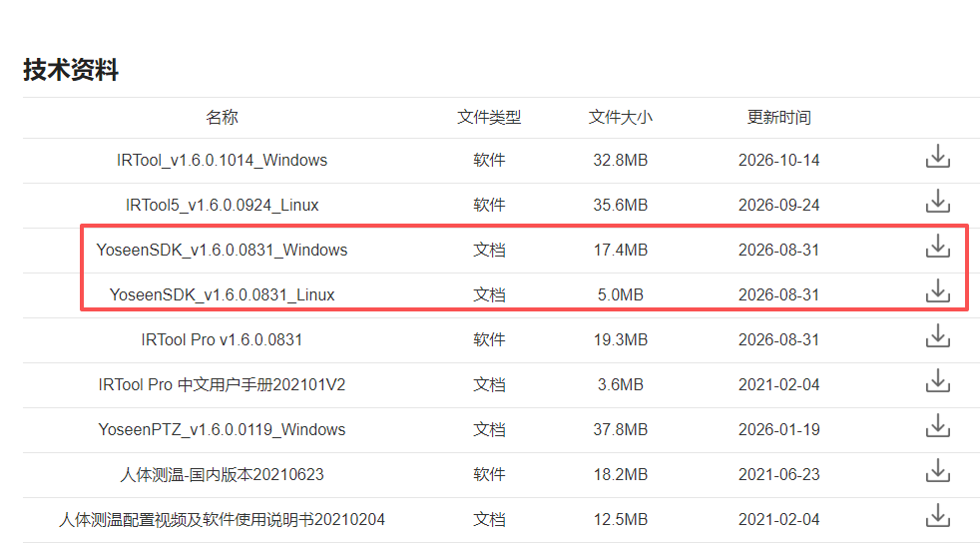Screen dimensions: 980x549
Task: Click the 12.5MB file size cell
Action: point(620,520)
